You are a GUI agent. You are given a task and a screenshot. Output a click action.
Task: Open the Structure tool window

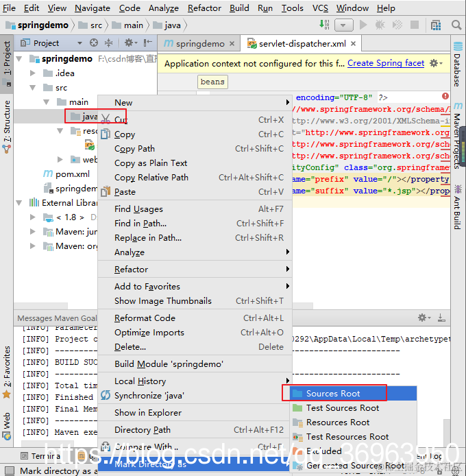(x=7, y=127)
